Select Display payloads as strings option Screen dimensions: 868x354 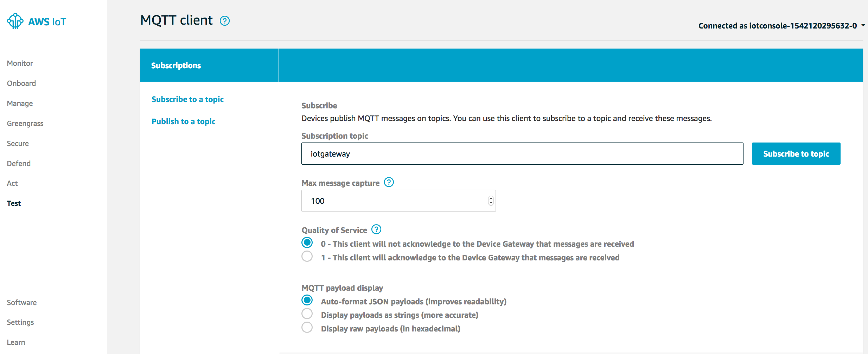click(307, 314)
